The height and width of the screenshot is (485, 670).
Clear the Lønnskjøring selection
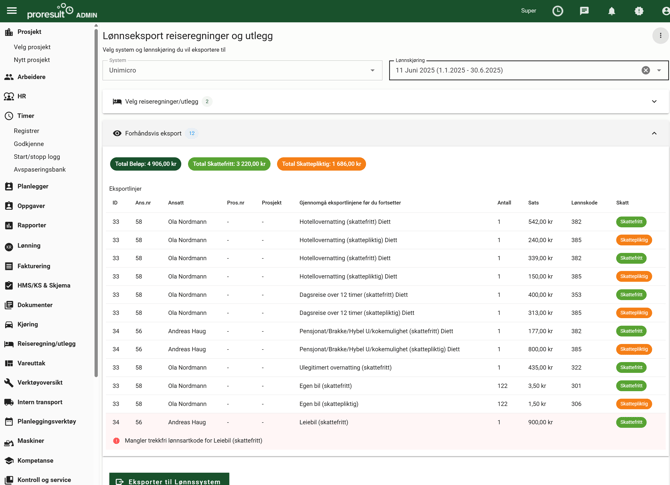646,71
